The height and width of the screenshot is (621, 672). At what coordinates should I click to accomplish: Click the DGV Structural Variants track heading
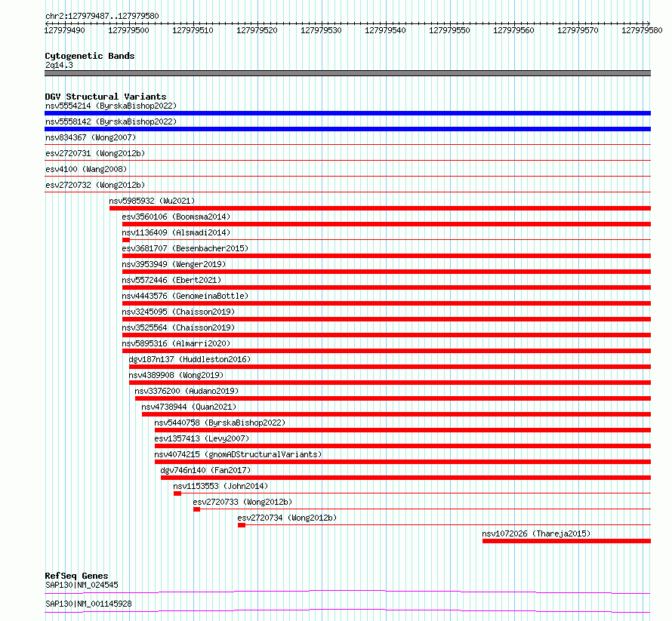click(106, 97)
